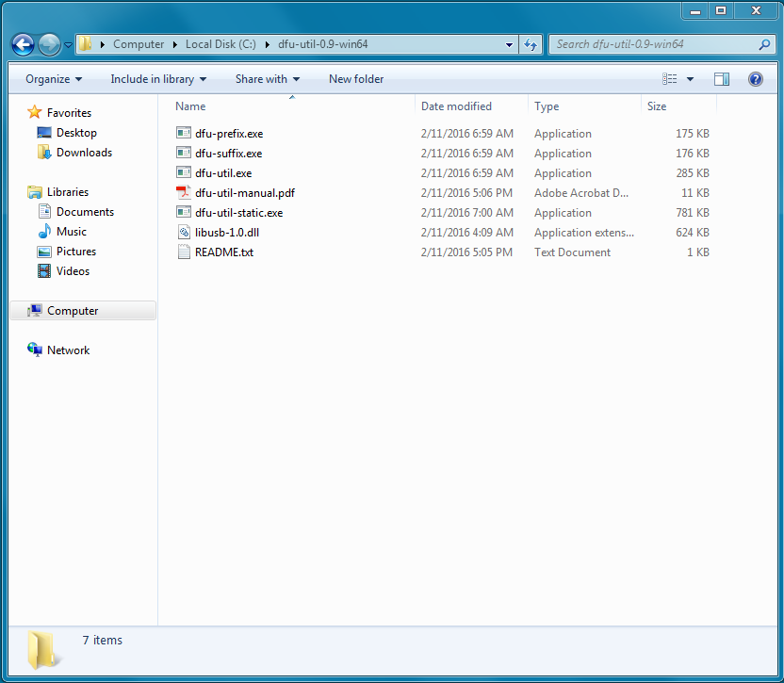Click the dfu-suffix.exe application icon
This screenshot has width=784, height=683.
coord(184,153)
